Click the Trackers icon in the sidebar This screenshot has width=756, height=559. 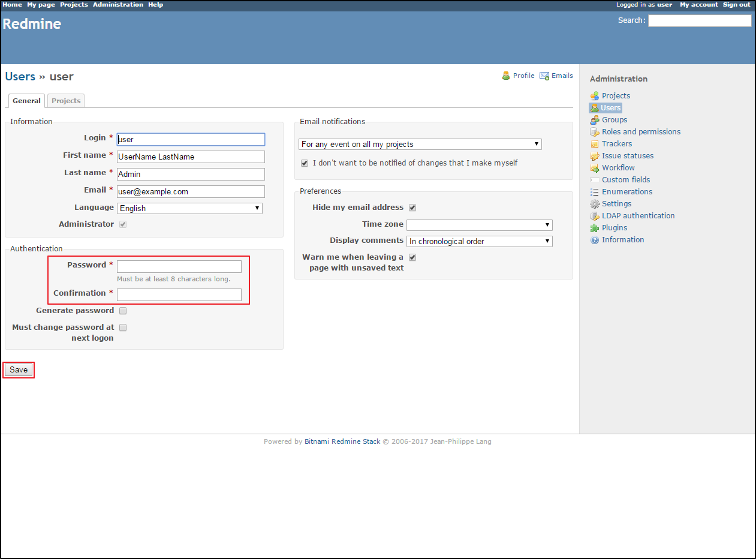pyautogui.click(x=595, y=144)
